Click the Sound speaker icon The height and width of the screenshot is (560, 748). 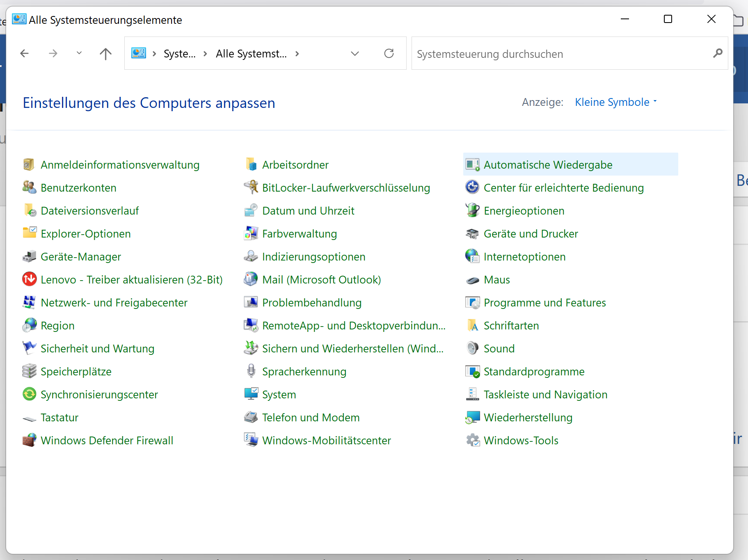[472, 348]
